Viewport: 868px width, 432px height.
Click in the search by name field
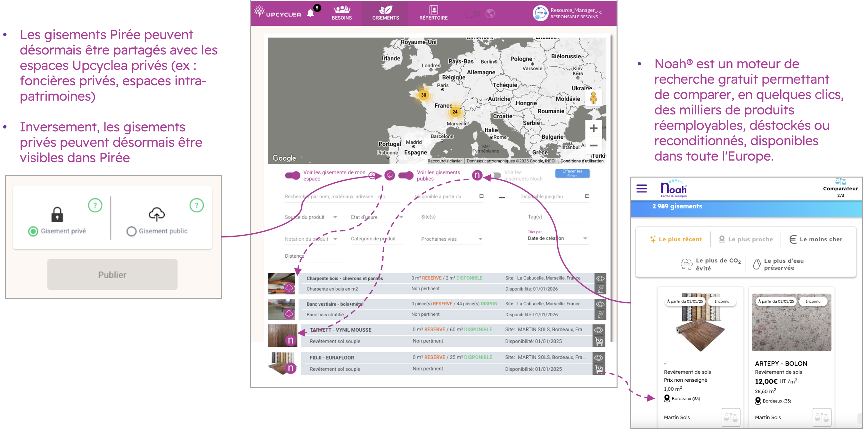click(x=342, y=196)
